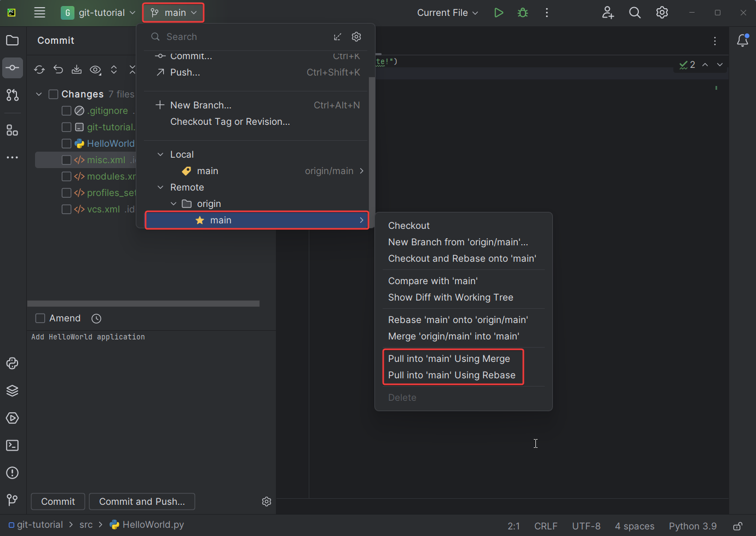
Task: Open the Current File run configuration dropdown
Action: (447, 13)
